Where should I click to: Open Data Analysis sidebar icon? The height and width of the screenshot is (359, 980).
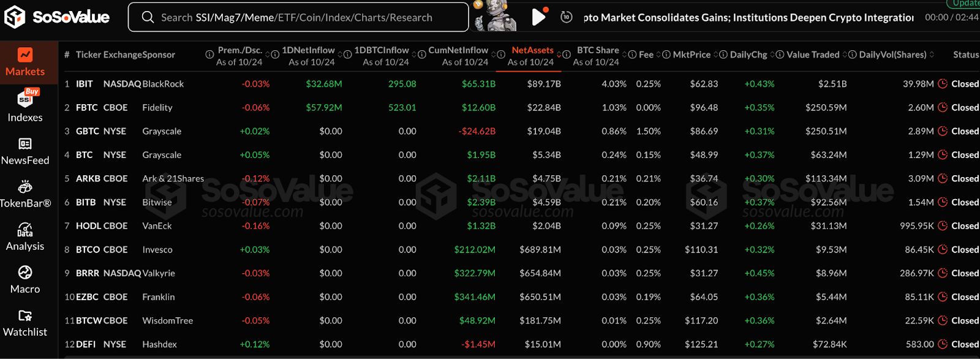[x=25, y=236]
